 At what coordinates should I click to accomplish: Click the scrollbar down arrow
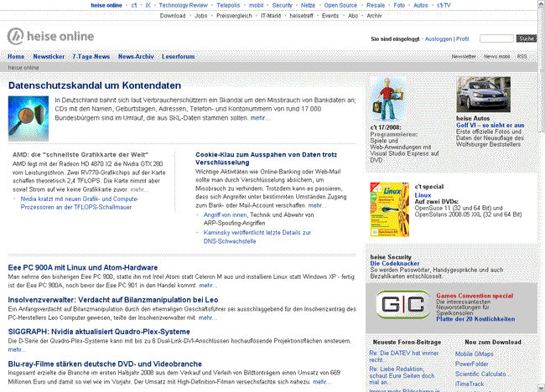pos(542,388)
